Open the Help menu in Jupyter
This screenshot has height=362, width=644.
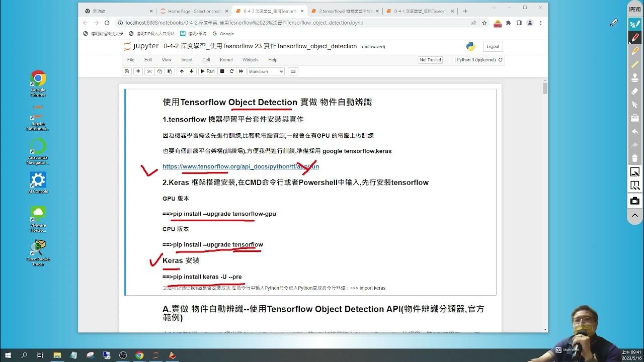273,60
